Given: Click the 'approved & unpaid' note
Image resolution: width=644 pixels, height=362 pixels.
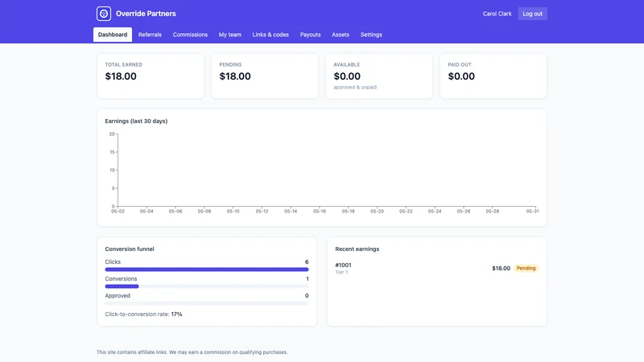Looking at the screenshot, I should (x=355, y=87).
